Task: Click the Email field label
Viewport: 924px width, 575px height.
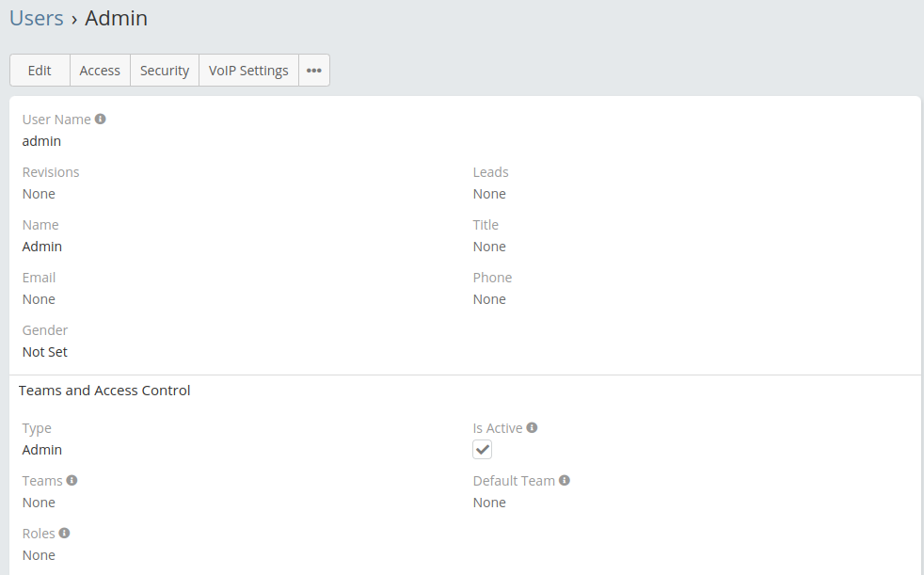Action: pyautogui.click(x=39, y=278)
